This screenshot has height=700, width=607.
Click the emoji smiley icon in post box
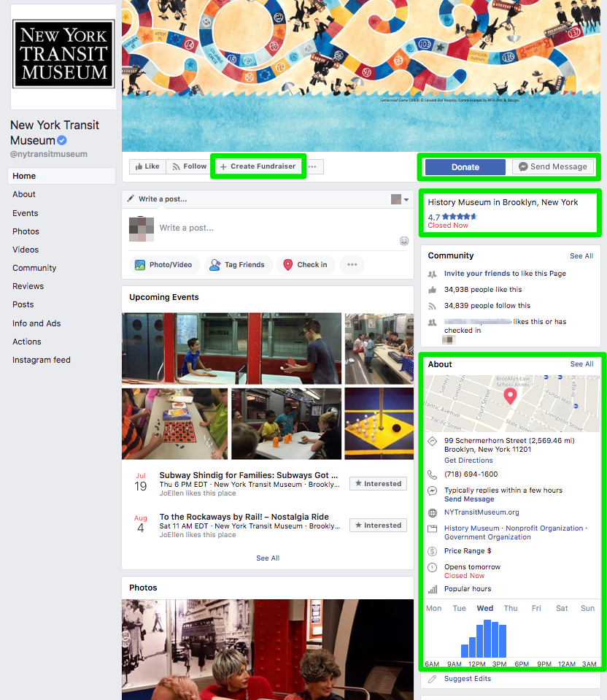(404, 241)
